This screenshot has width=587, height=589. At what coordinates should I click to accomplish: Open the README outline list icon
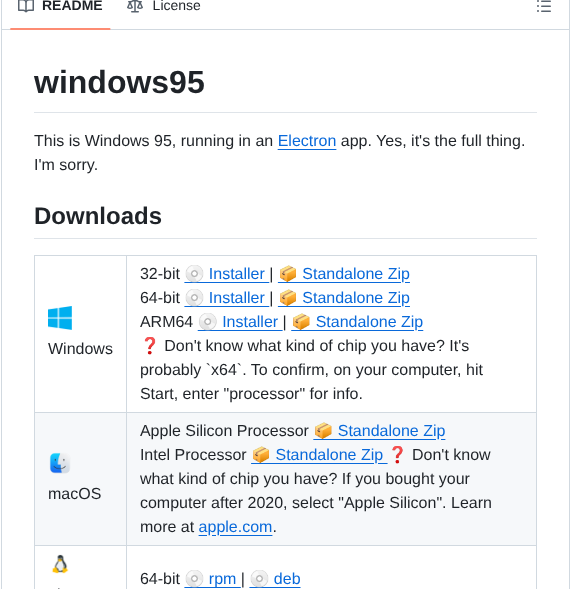(x=543, y=6)
